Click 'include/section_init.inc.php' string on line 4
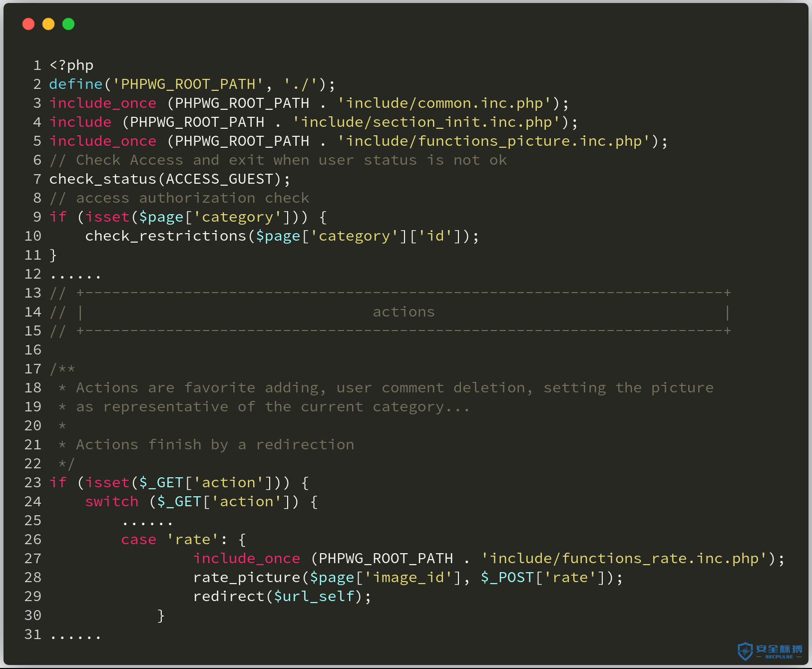Viewport: 812px width, 669px height. [x=426, y=122]
